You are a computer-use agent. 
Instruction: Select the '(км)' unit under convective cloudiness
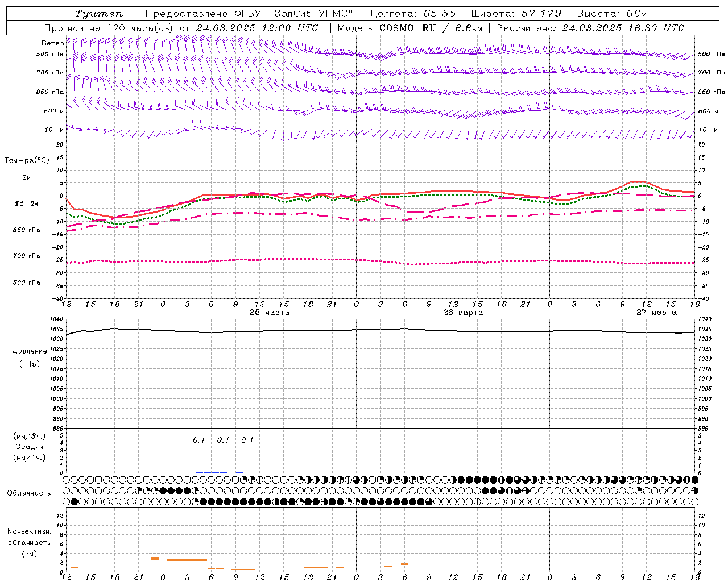(x=29, y=554)
